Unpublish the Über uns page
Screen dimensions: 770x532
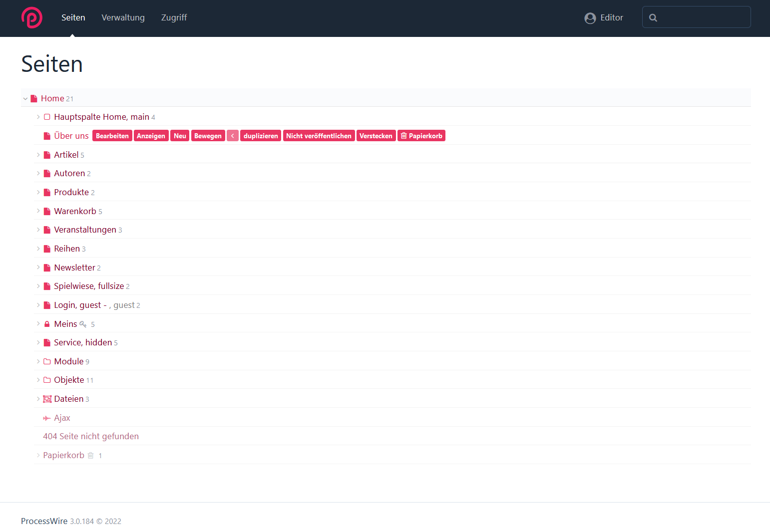[319, 136]
